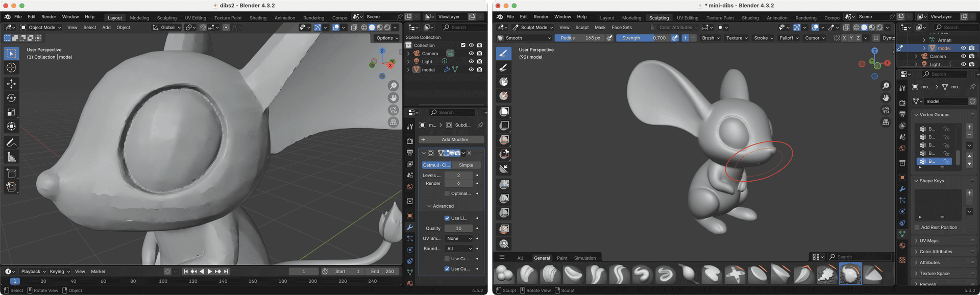Enable Add Rest Position checkbox in mini-dibs
This screenshot has width=980, height=295.
[917, 228]
